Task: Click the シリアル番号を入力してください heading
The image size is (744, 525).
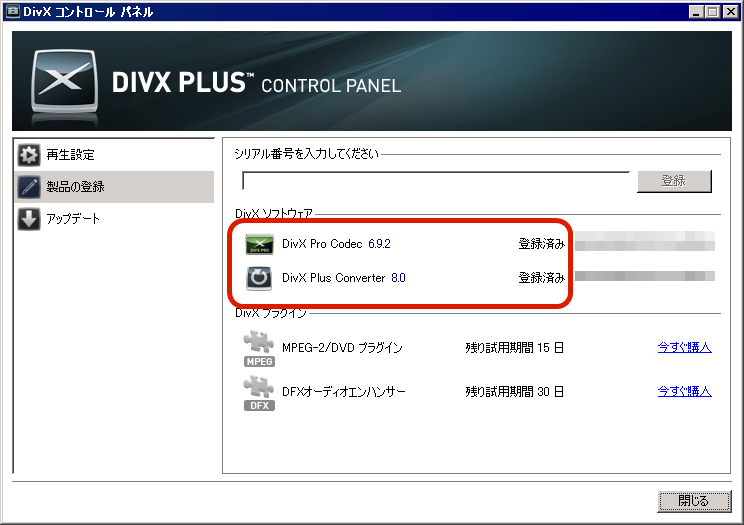Action: tap(307, 154)
